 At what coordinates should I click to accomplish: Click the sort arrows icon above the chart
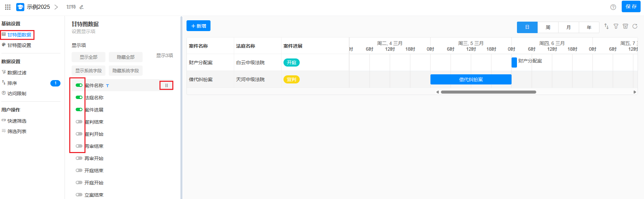606,26
